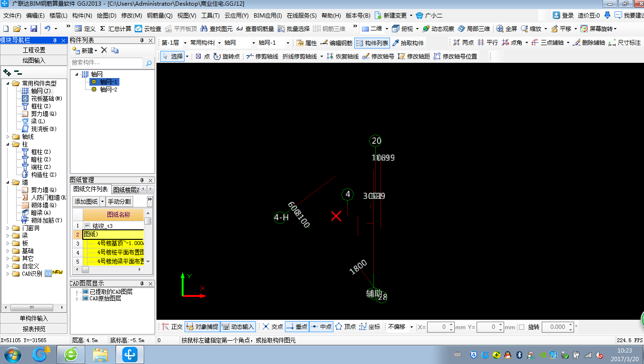644x364 pixels.
Task: Select the 旋转点 rotate point tool
Action: pos(226,56)
